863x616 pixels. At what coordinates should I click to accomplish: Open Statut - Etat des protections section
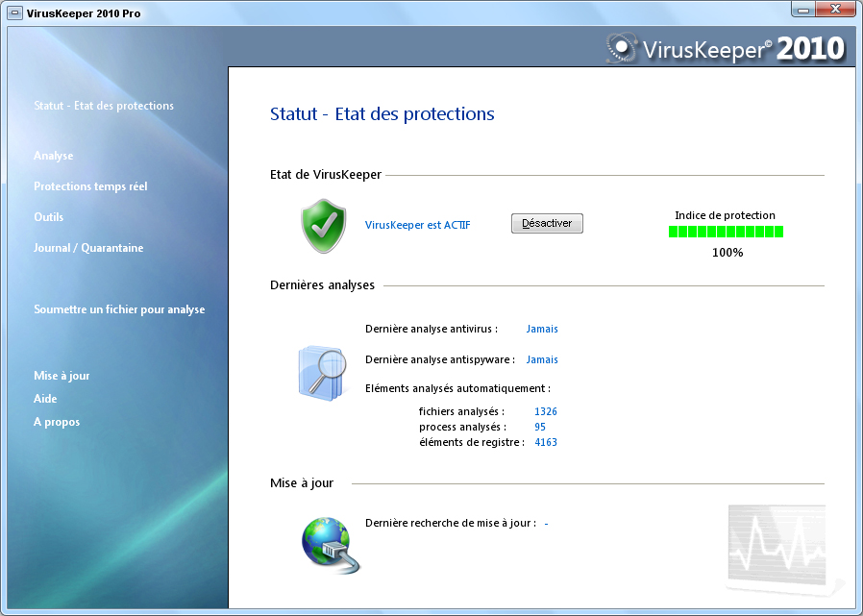[x=104, y=106]
